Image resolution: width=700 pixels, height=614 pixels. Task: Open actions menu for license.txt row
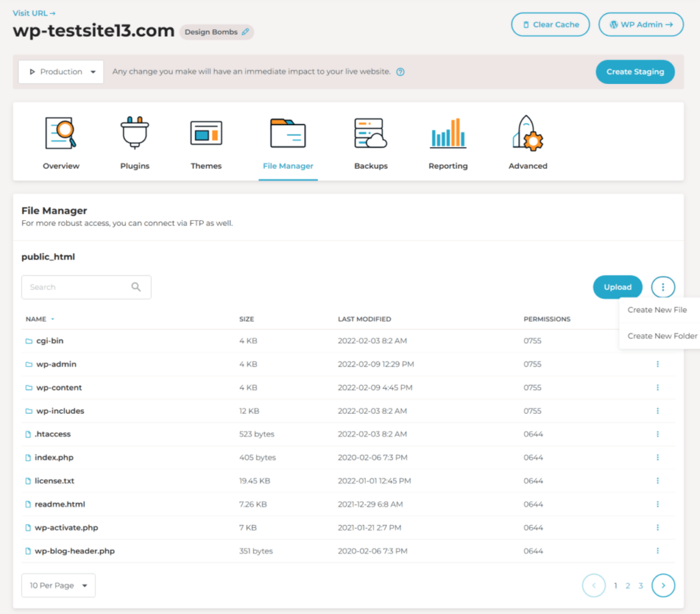tap(658, 481)
